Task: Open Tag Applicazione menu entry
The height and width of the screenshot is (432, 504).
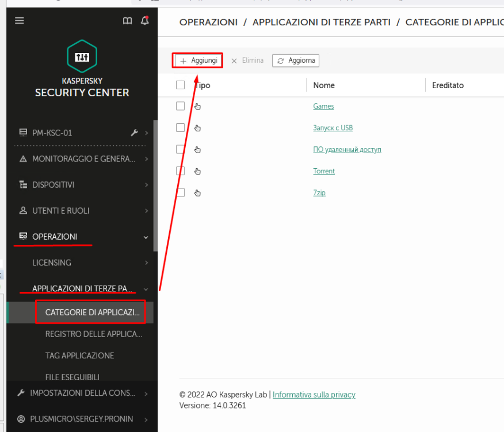Action: click(79, 355)
